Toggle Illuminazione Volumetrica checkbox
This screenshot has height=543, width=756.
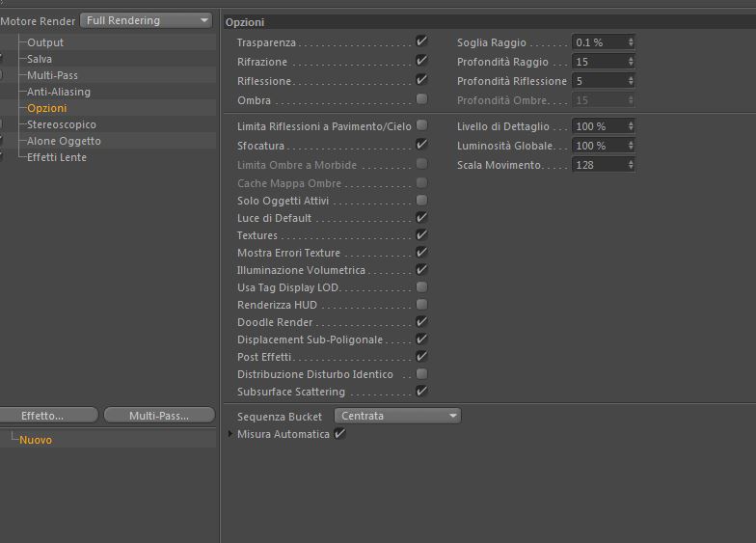click(421, 270)
